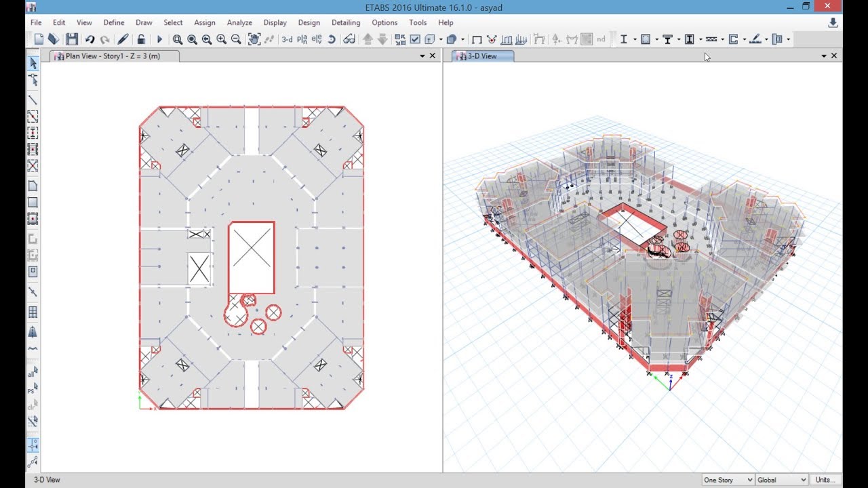Open concrete frame design dropdown arrow
This screenshot has width=868, height=488.
pos(657,39)
